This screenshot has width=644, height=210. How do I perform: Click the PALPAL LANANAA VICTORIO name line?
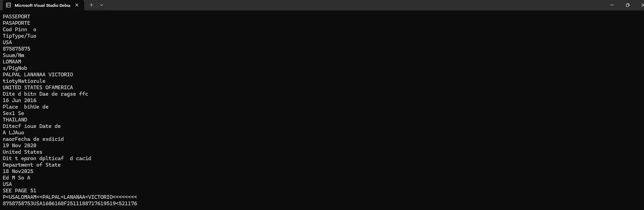[x=38, y=75]
